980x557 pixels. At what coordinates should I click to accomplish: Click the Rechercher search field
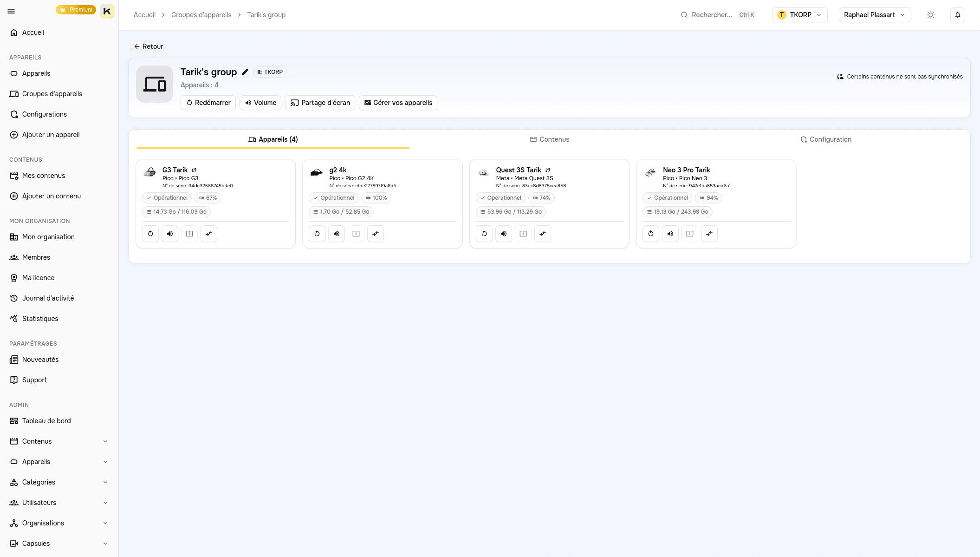[x=718, y=15]
